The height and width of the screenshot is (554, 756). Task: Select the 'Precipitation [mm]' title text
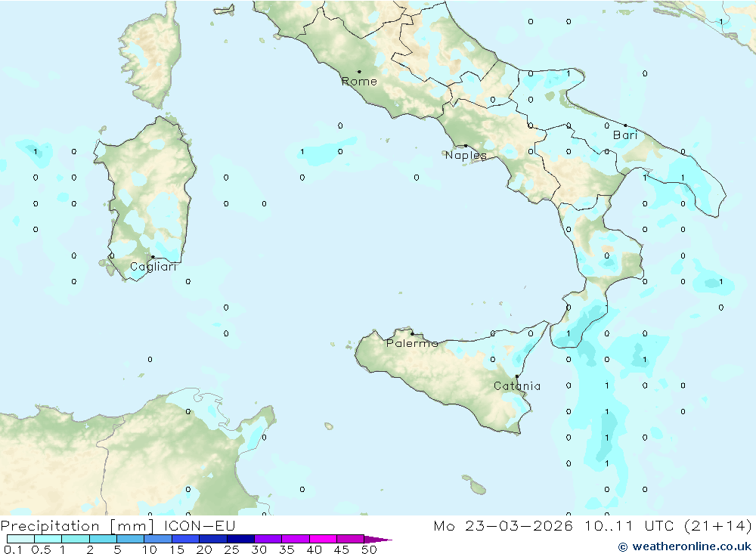[77, 526]
